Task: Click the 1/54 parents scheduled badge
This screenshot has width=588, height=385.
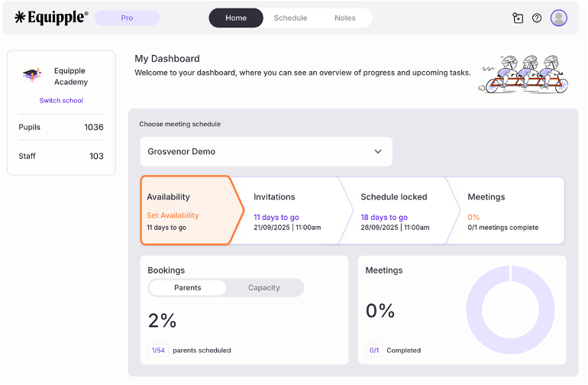Action: tap(158, 351)
